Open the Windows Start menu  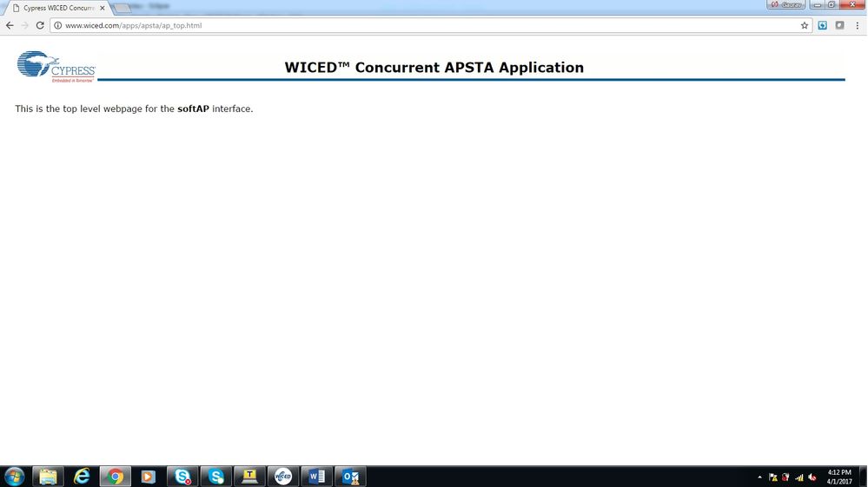coord(15,477)
